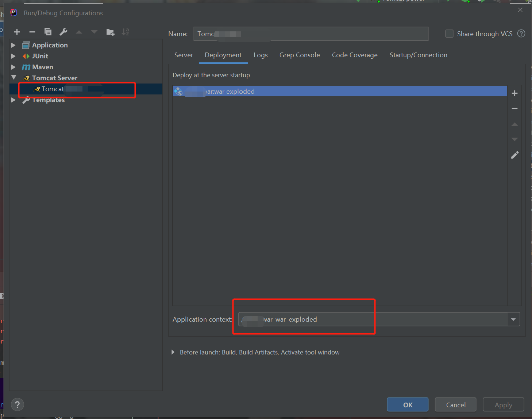This screenshot has width=532, height=419.
Task: Add a new run configuration
Action: point(17,32)
